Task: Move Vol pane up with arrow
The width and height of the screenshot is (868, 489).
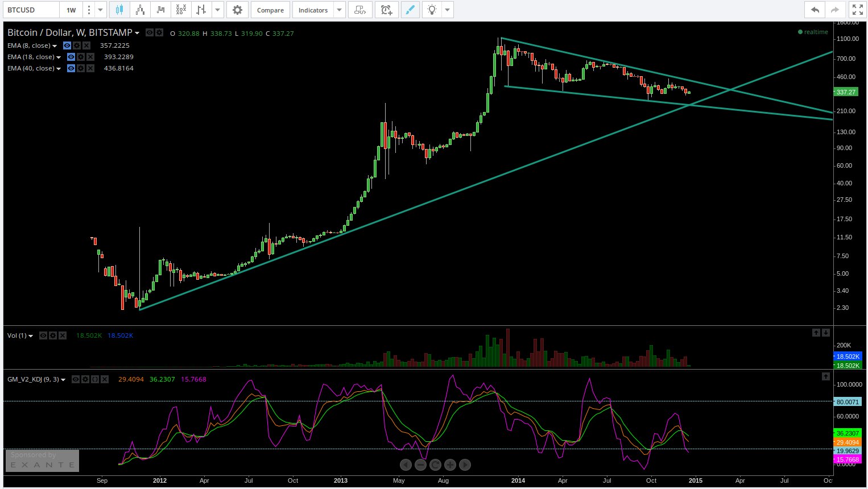Action: click(816, 333)
